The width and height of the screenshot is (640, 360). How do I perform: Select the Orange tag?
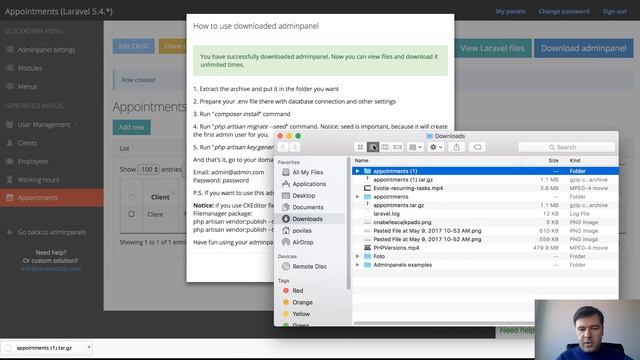click(302, 302)
